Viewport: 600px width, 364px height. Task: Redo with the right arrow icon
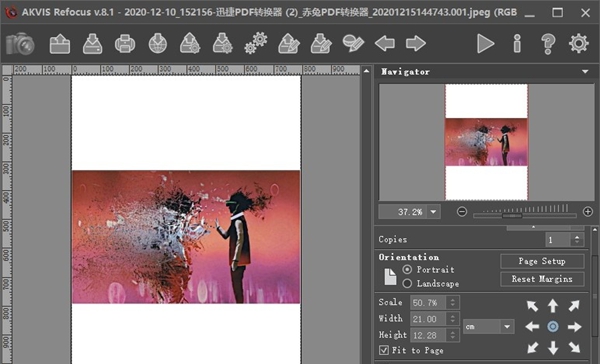tap(416, 43)
